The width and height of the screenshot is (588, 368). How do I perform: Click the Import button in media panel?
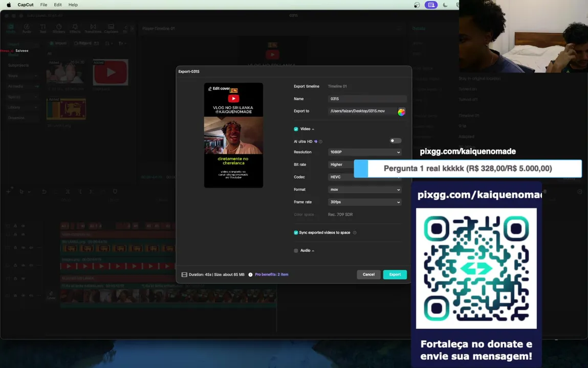coord(58,43)
